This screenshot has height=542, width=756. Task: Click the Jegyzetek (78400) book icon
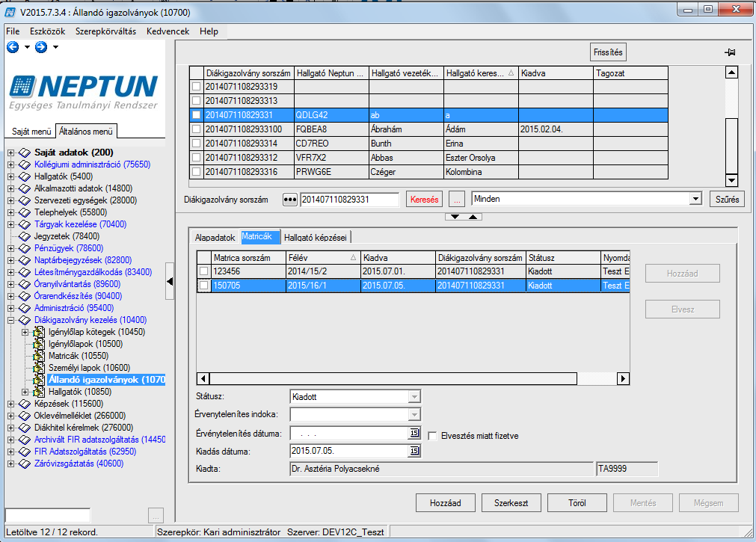pos(25,236)
